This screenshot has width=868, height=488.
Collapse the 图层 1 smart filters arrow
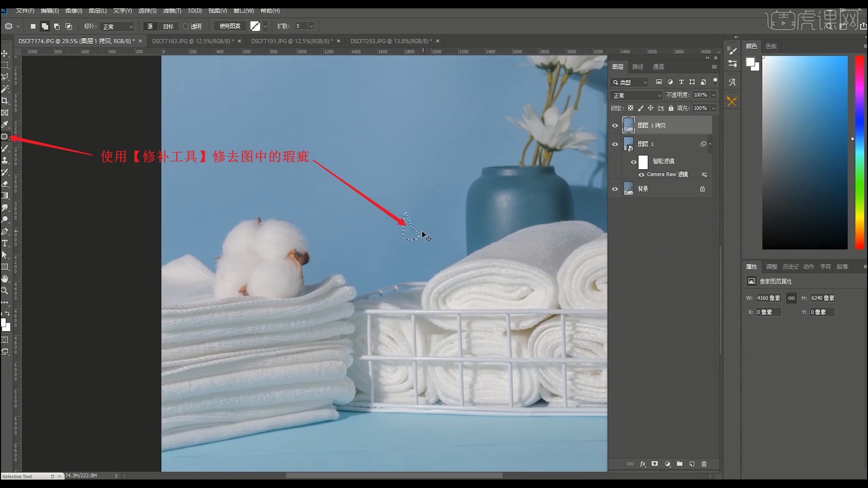710,144
